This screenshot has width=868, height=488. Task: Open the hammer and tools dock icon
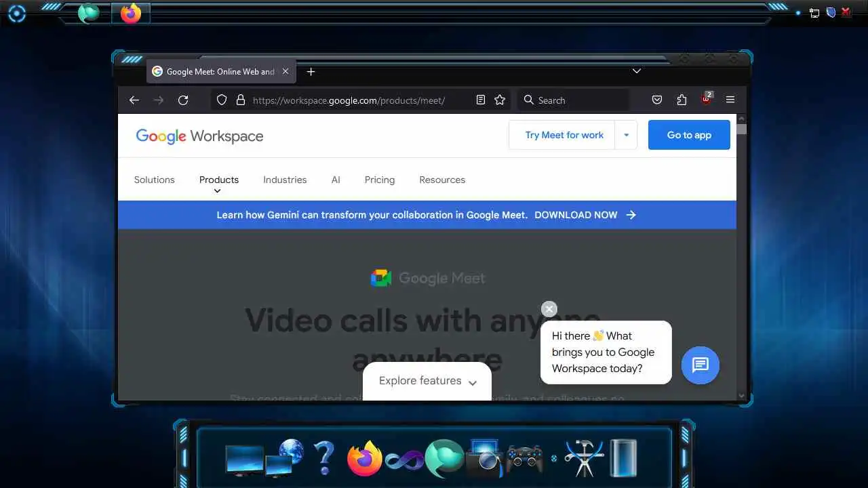pyautogui.click(x=584, y=458)
